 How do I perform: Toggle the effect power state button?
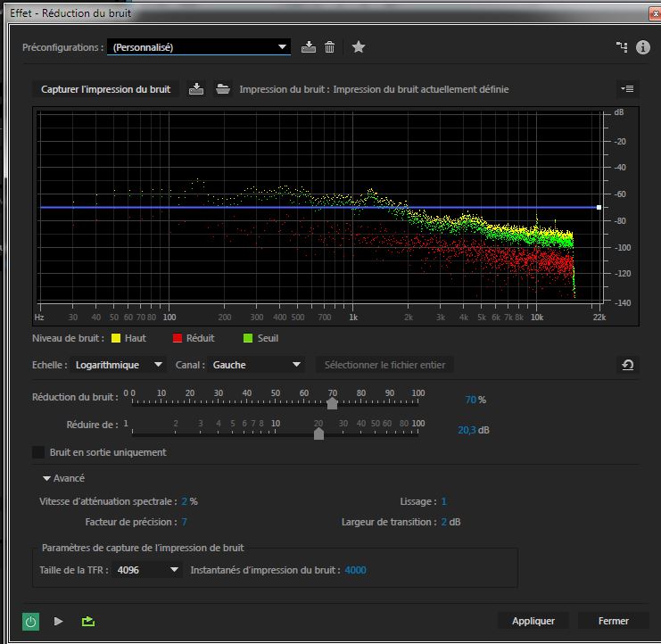(x=30, y=621)
